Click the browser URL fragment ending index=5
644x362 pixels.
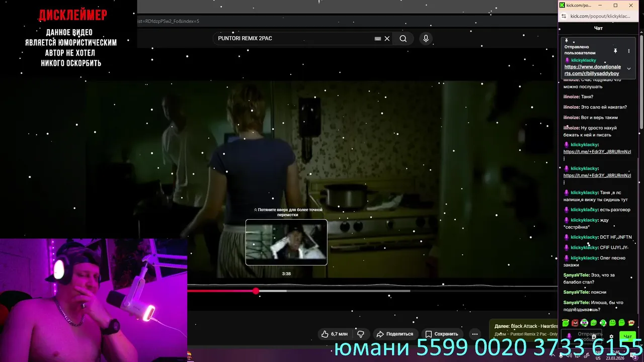click(x=168, y=21)
